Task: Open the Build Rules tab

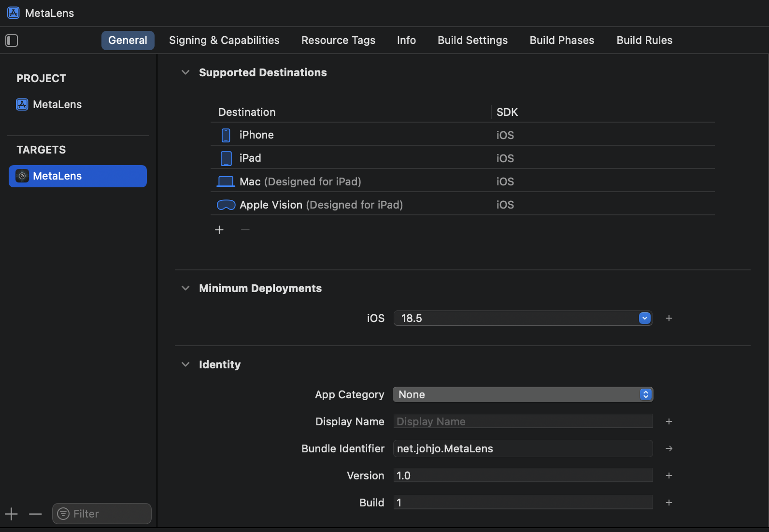Action: [644, 41]
